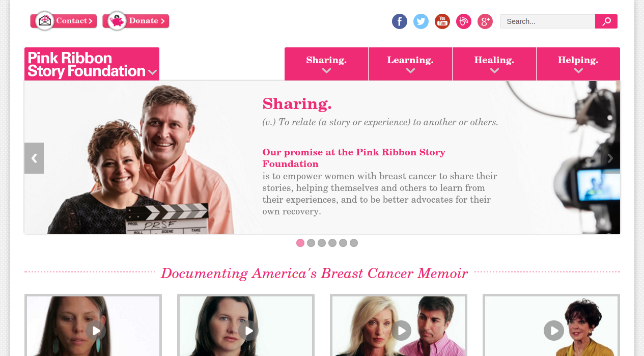Select the third carousel dot
The image size is (644, 356).
[x=322, y=243]
